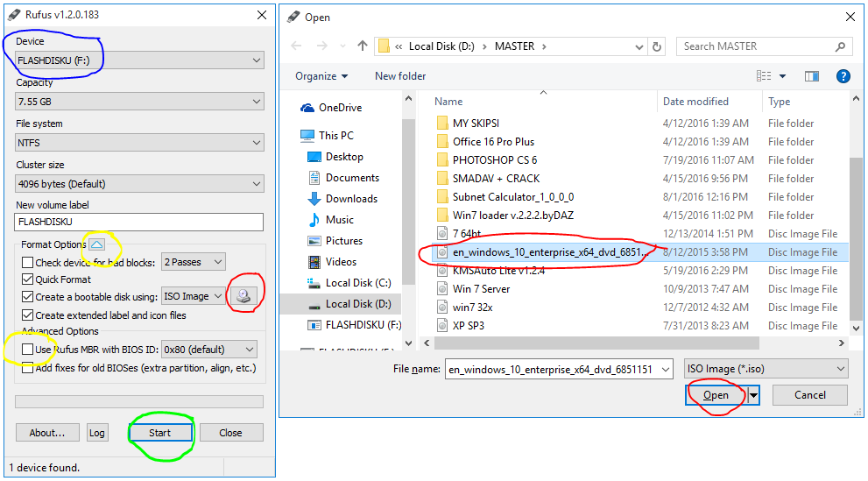The height and width of the screenshot is (481, 868).
Task: Select the SMADAV + CRACK folder
Action: 496,178
